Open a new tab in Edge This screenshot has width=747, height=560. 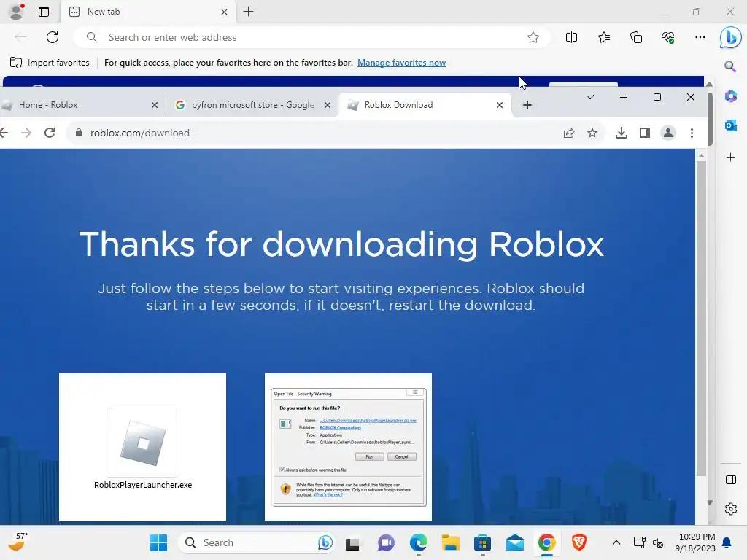tap(248, 12)
